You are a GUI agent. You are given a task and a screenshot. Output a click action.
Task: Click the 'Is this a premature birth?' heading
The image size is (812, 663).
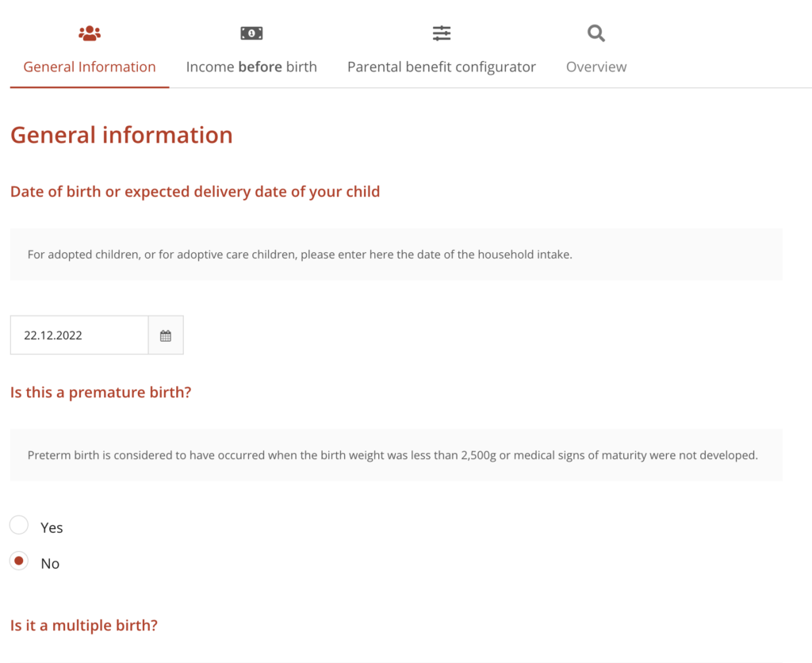click(101, 393)
